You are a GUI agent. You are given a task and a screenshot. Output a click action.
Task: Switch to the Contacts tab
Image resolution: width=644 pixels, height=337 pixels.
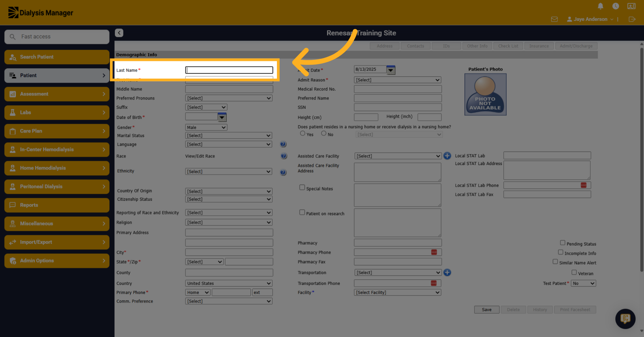[x=415, y=46]
